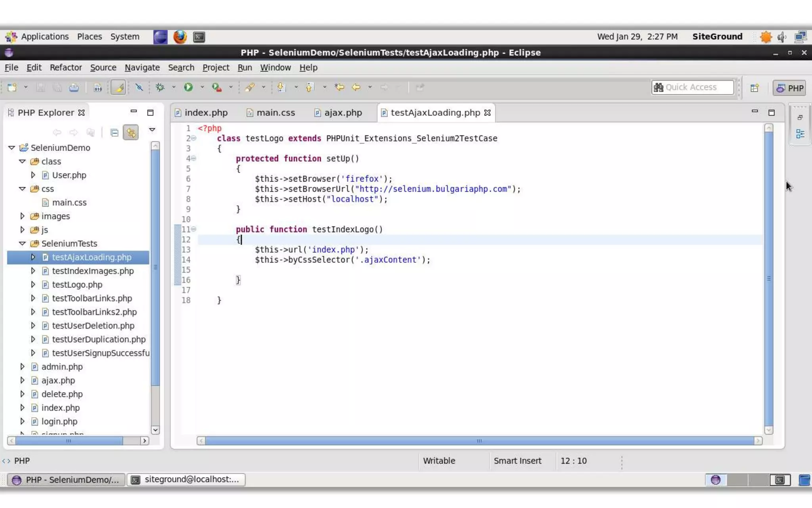Image resolution: width=812 pixels, height=508 pixels.
Task: Click the Debug bug icon
Action: 160,87
